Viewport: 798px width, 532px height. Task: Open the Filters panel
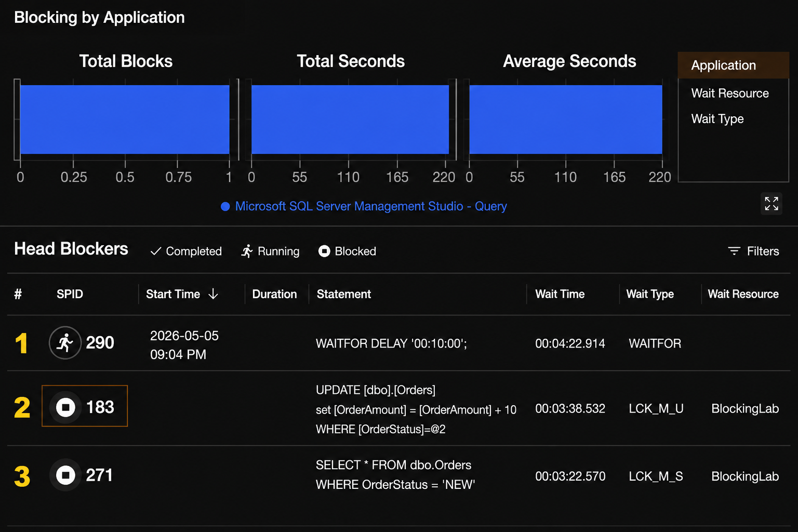click(x=753, y=251)
